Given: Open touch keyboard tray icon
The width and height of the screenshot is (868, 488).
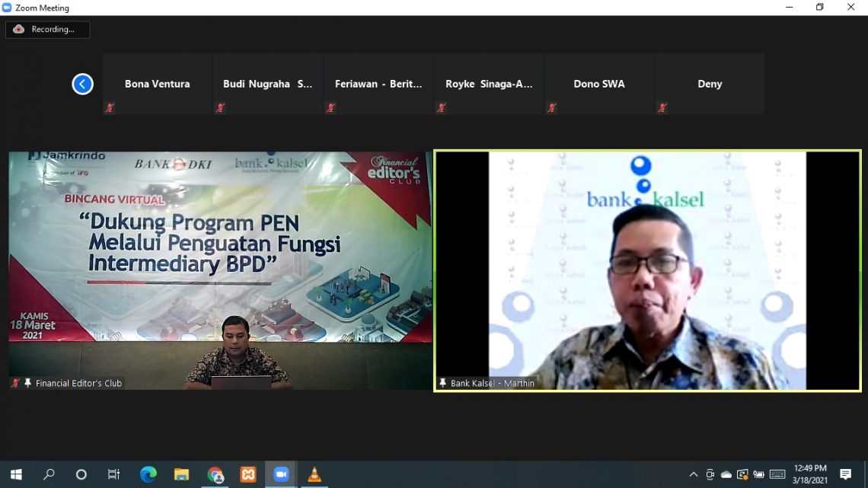Looking at the screenshot, I should pos(777,474).
